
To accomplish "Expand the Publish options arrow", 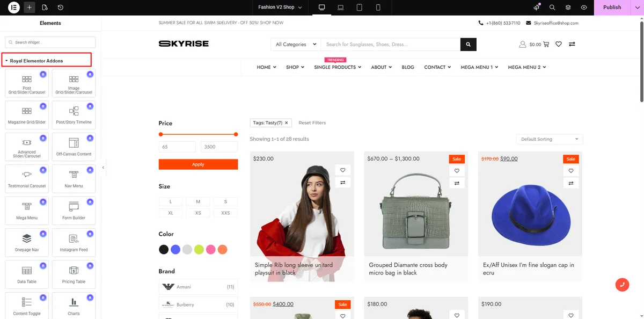I will 637,8.
